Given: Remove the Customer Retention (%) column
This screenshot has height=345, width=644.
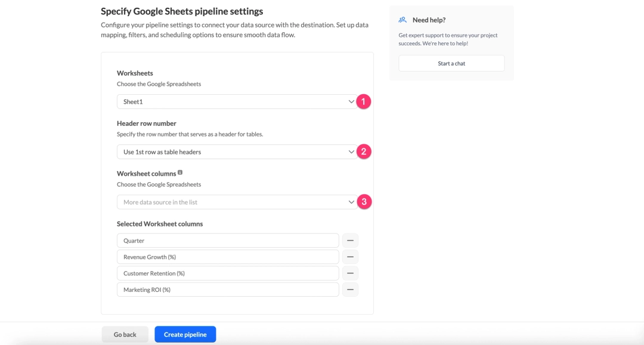Looking at the screenshot, I should [x=350, y=273].
